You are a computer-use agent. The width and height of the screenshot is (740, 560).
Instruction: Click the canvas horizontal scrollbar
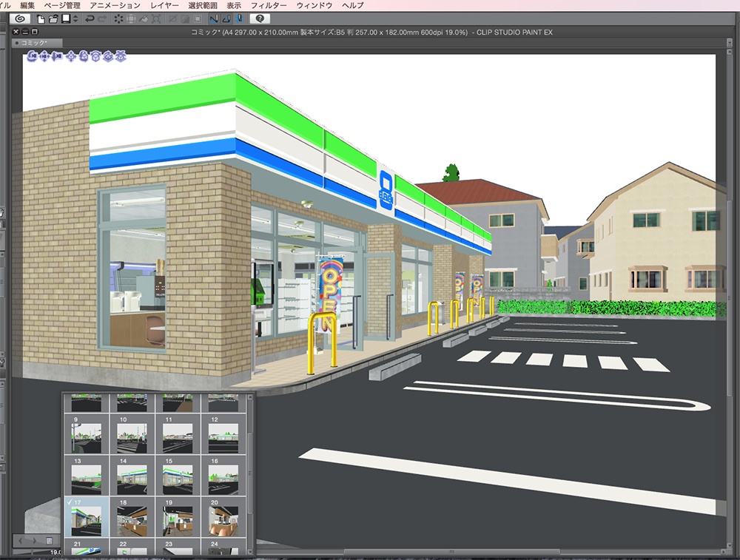(451, 552)
